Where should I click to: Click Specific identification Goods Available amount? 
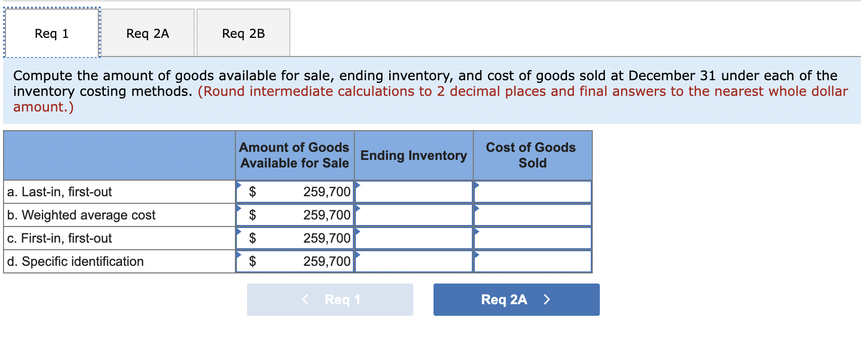pos(295,261)
